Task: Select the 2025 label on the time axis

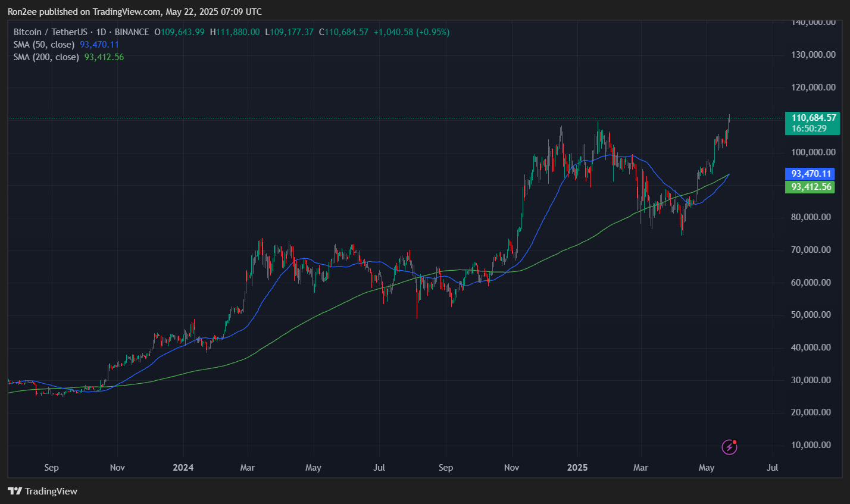Action: [577, 468]
